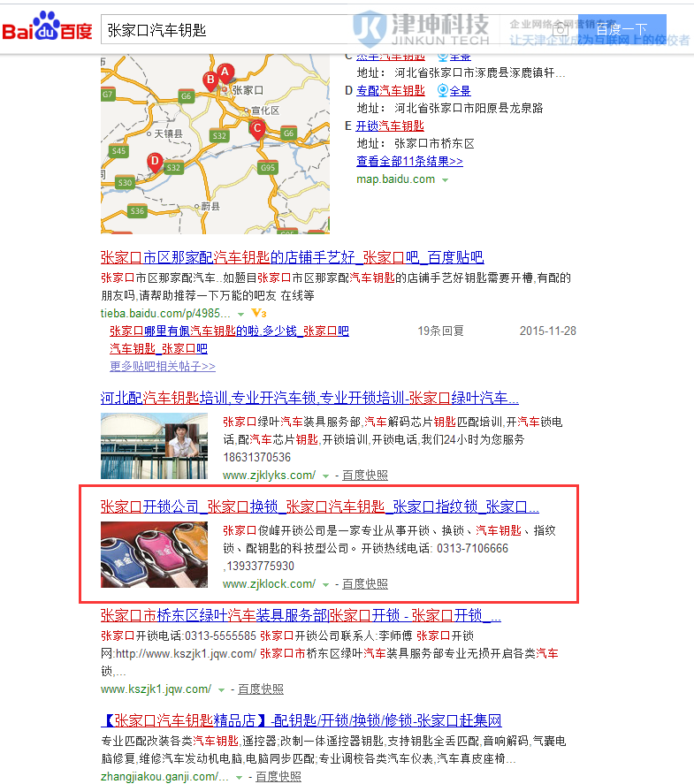Click the 19条回复 reply count
The height and width of the screenshot is (784, 694).
(441, 331)
